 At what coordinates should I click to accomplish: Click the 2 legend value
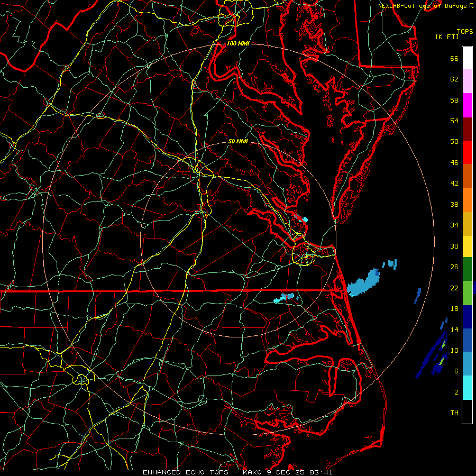(456, 392)
